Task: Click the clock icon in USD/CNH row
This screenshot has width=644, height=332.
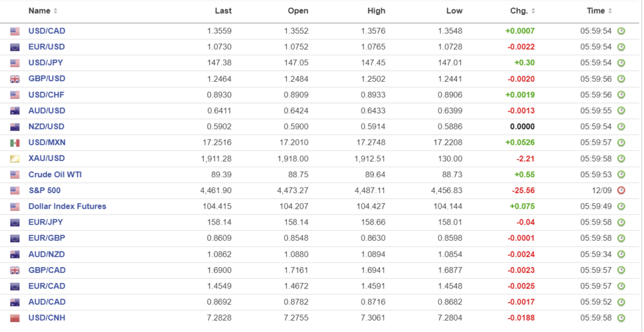Action: [x=621, y=318]
